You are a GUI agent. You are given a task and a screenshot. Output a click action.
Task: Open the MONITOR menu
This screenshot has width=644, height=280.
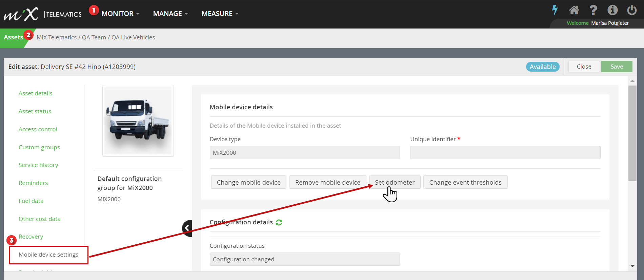pos(120,14)
